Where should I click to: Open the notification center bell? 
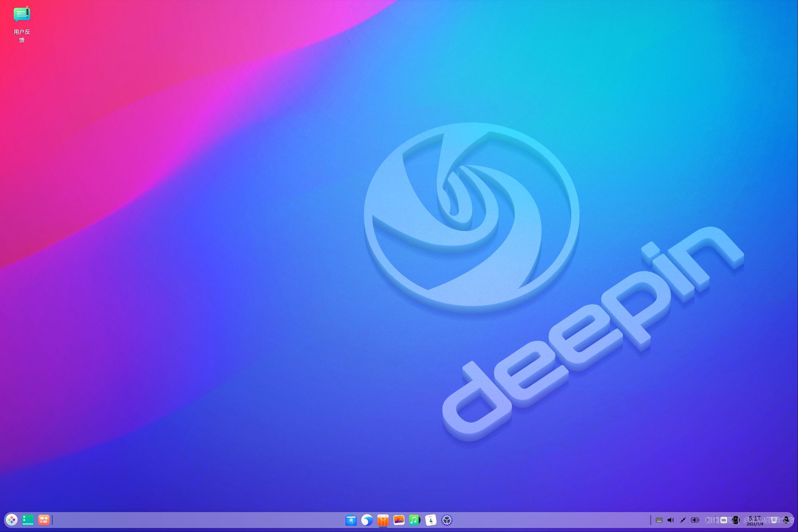coord(786,520)
